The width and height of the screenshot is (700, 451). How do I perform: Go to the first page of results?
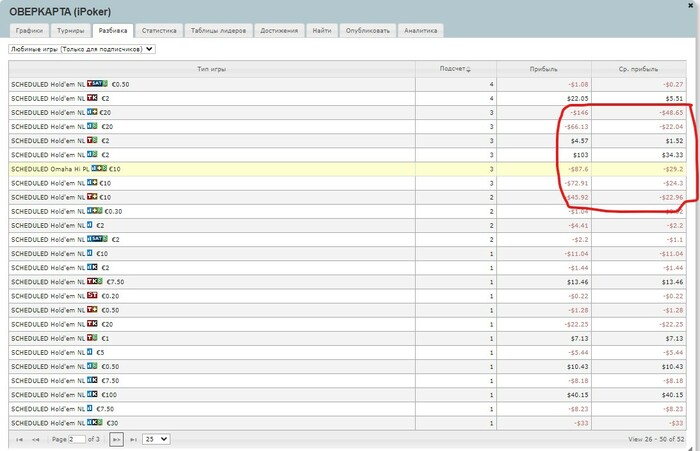pyautogui.click(x=19, y=439)
